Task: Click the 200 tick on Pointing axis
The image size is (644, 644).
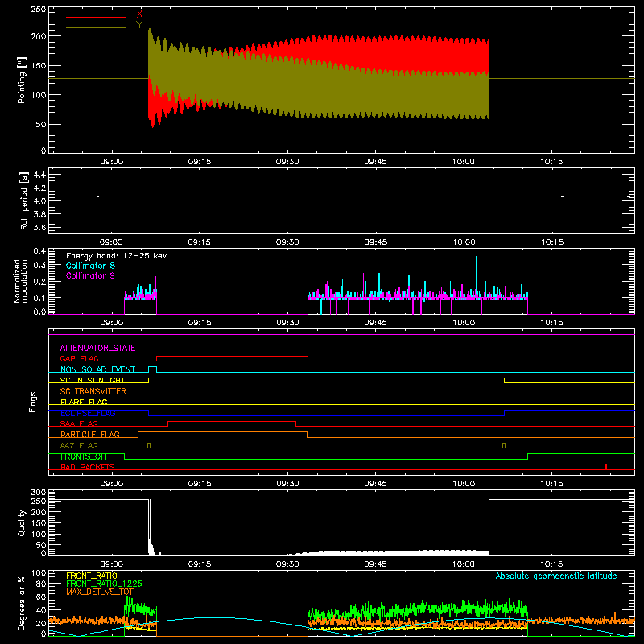Action: (39, 36)
